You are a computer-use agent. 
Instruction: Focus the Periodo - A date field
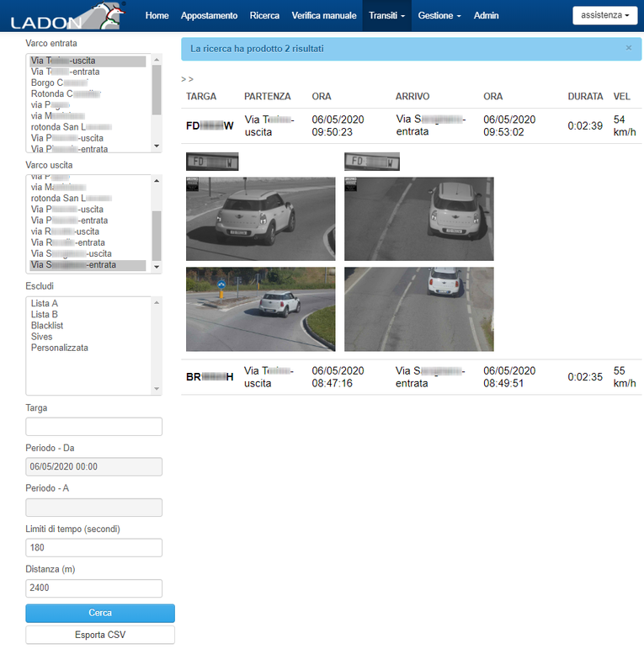[x=94, y=508]
